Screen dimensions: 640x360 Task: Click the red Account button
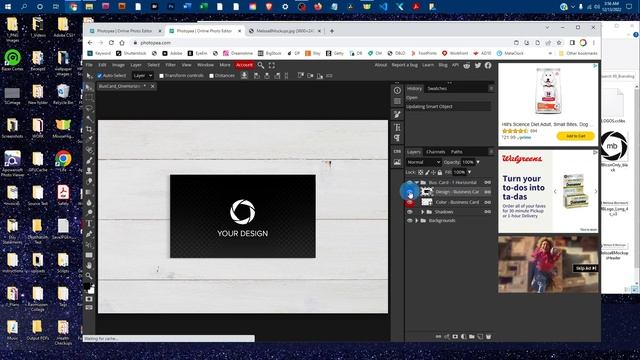[244, 65]
